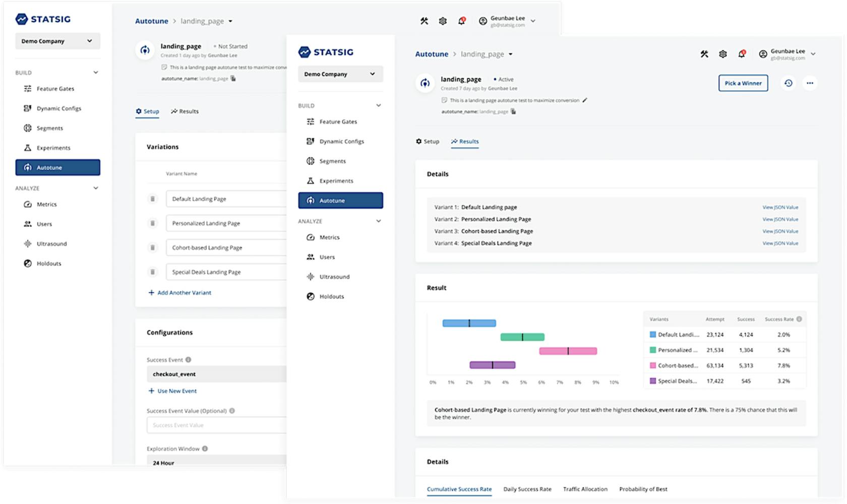The width and height of the screenshot is (847, 504).
Task: Open the three-dot more options menu
Action: pyautogui.click(x=810, y=83)
